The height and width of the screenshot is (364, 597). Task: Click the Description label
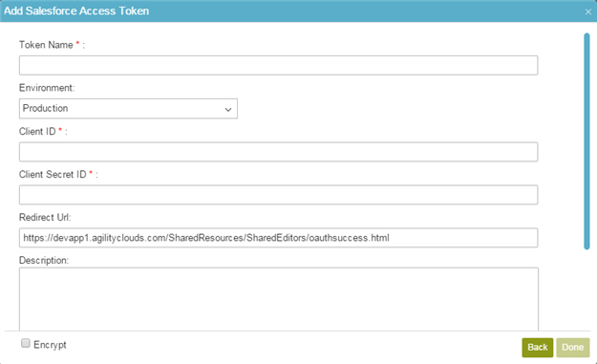click(x=44, y=261)
